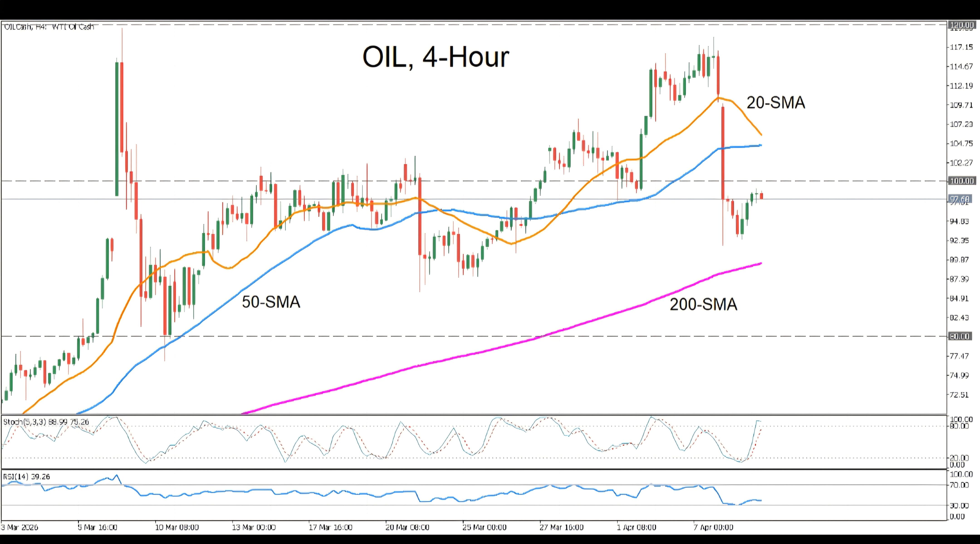Select the 50-SMA label
Viewport: 980px width, 544px height.
coord(271,302)
